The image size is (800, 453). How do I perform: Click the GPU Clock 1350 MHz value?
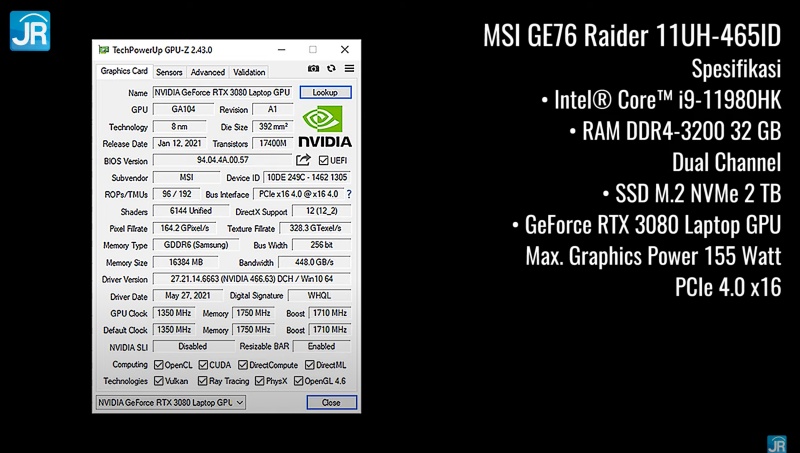[x=173, y=313]
